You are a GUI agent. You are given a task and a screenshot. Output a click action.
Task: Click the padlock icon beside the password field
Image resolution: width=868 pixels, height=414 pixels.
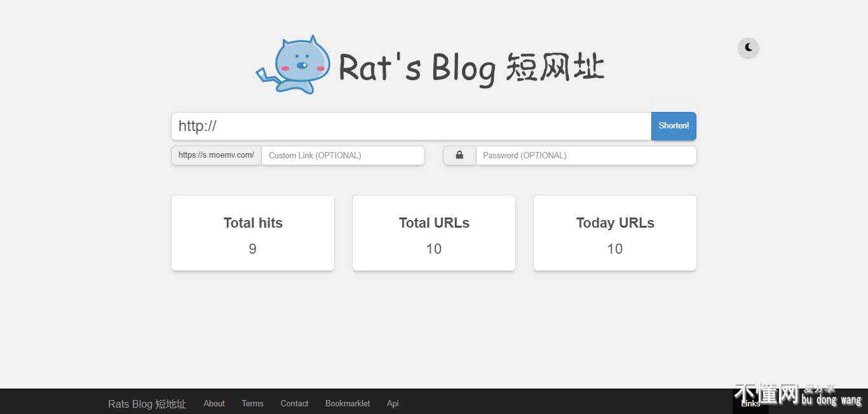(459, 155)
